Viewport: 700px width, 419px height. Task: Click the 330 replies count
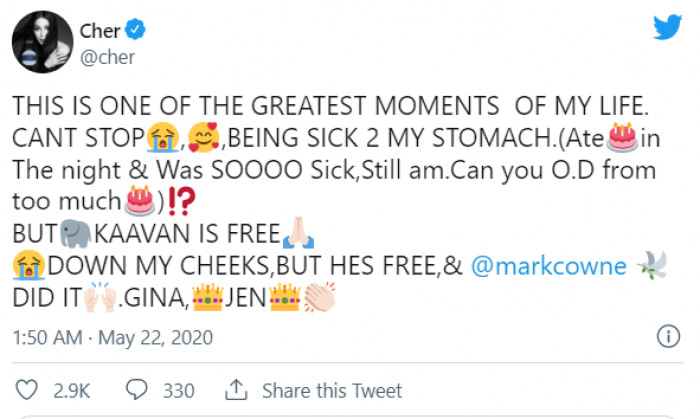pos(178,391)
